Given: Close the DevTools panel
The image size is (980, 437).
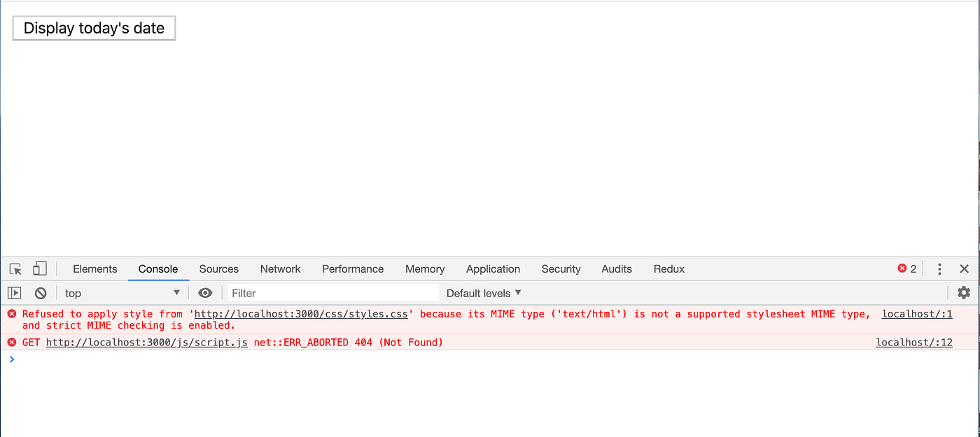Looking at the screenshot, I should click(964, 269).
